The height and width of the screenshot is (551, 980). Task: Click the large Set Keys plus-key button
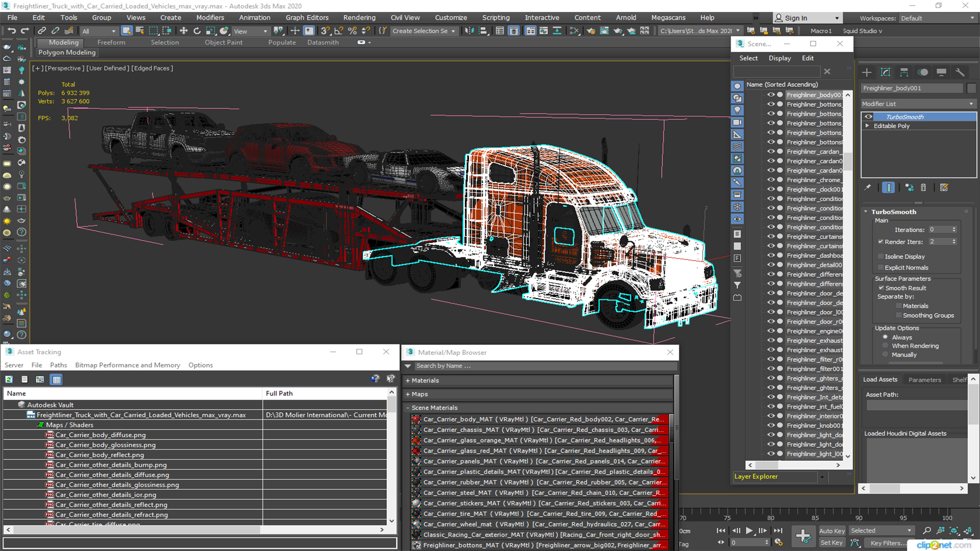(x=803, y=536)
